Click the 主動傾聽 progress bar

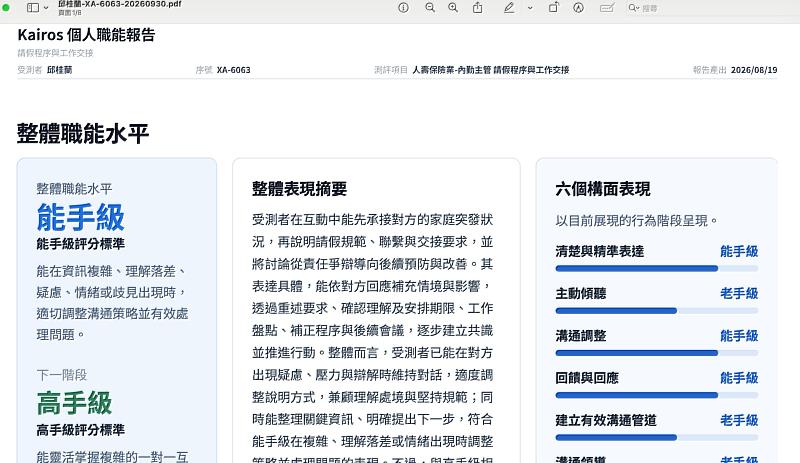pyautogui.click(x=657, y=311)
